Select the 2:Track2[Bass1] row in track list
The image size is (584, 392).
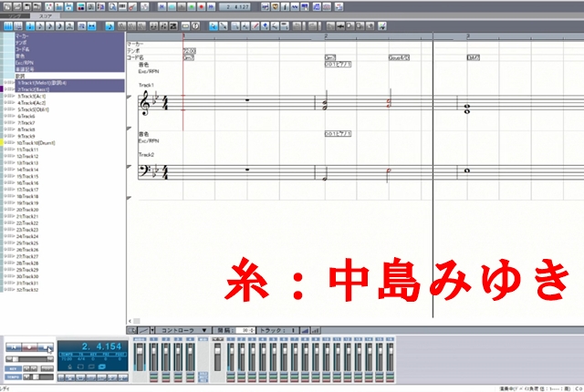[x=69, y=89]
